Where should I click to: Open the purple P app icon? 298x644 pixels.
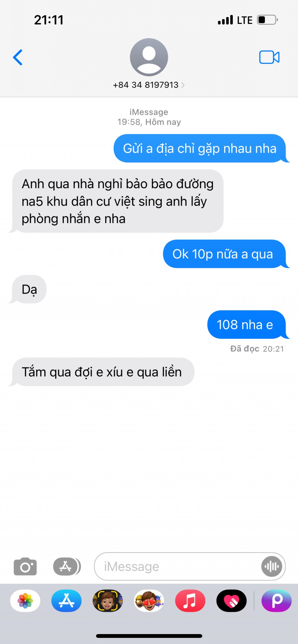click(277, 601)
